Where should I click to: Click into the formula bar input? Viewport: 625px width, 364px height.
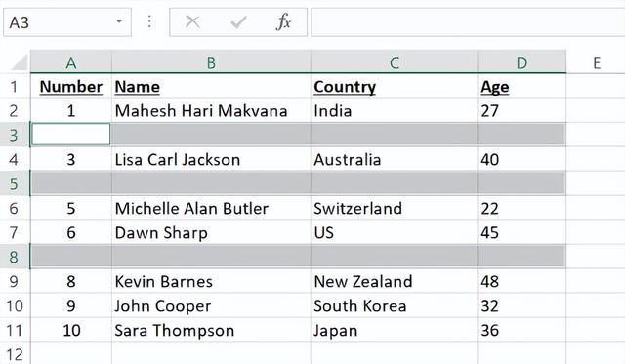[x=468, y=22]
